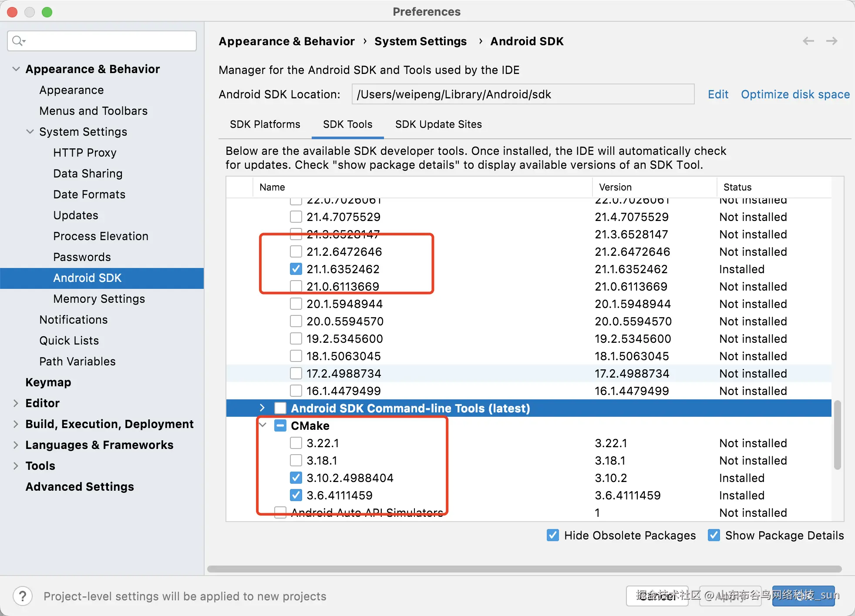Screen dimensions: 855x616
Task: Collapse the Appearance & Behavior section
Action: 16,69
